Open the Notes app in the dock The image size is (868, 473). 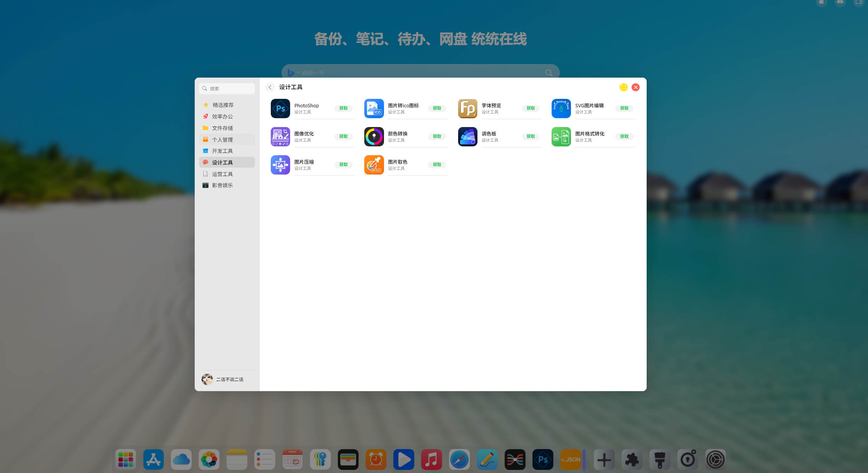pyautogui.click(x=237, y=459)
